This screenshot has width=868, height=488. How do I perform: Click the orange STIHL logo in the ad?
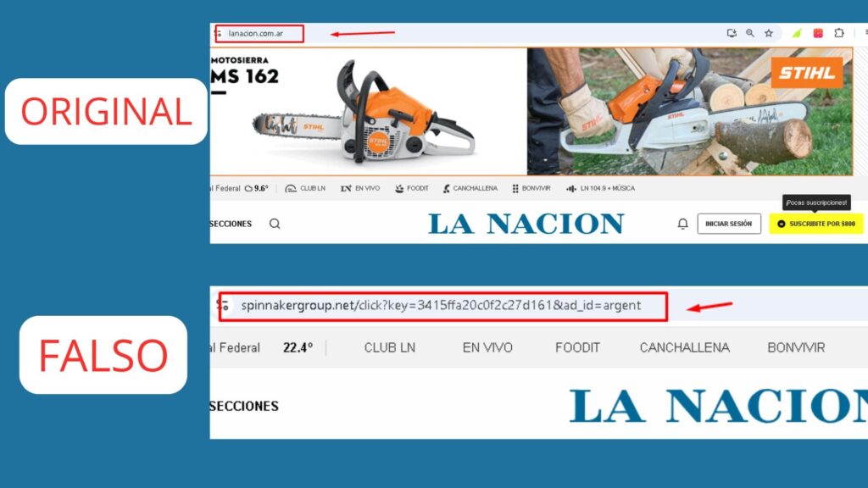point(807,73)
